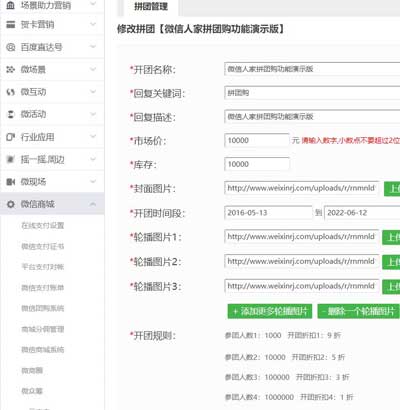The width and height of the screenshot is (400, 410).
Task: Open the 微信团购系统 submenu item
Action: tap(43, 308)
